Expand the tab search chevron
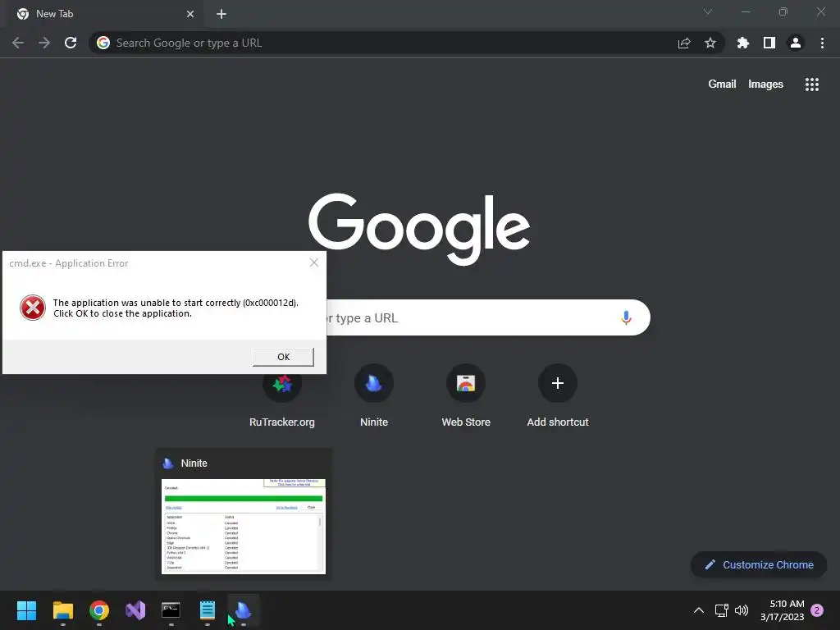The width and height of the screenshot is (840, 630). (x=708, y=11)
